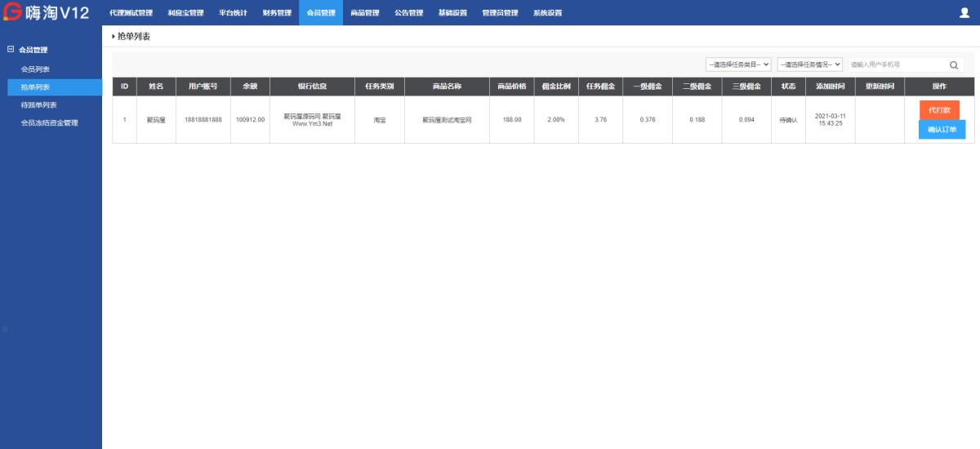Go to 商品管理 tab
This screenshot has height=449, width=980.
click(364, 13)
